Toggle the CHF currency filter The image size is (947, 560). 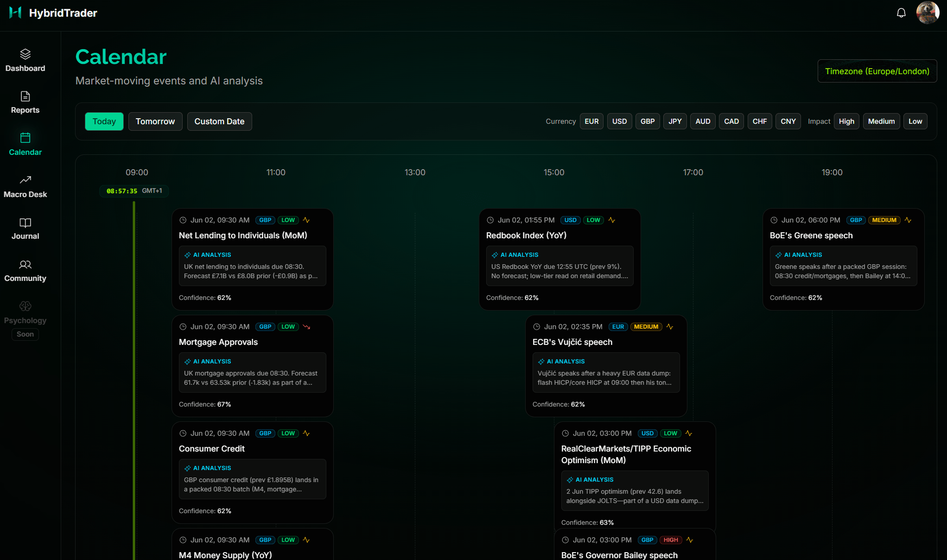coord(760,121)
